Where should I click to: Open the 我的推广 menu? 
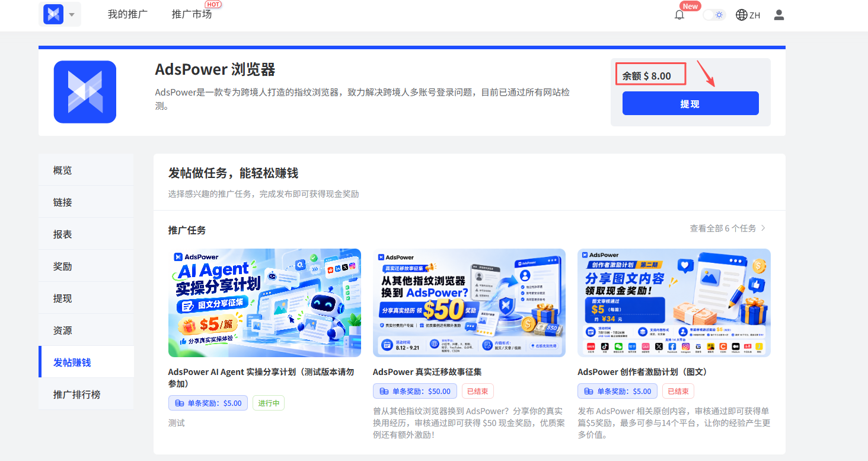(127, 14)
